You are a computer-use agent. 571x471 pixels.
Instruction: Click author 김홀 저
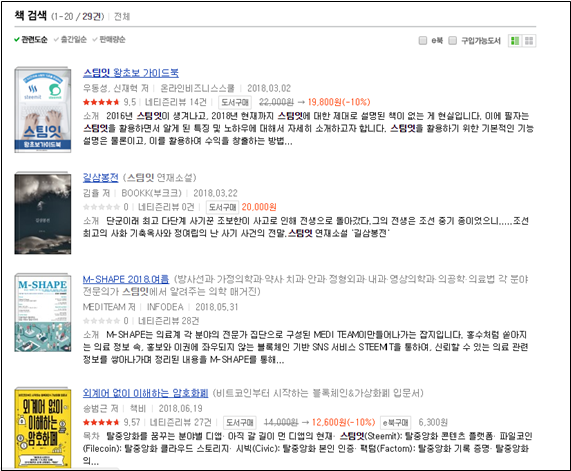pyautogui.click(x=97, y=193)
